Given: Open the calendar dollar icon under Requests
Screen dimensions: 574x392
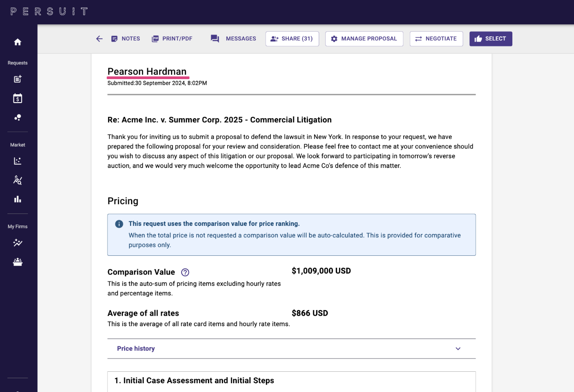Looking at the screenshot, I should point(17,98).
